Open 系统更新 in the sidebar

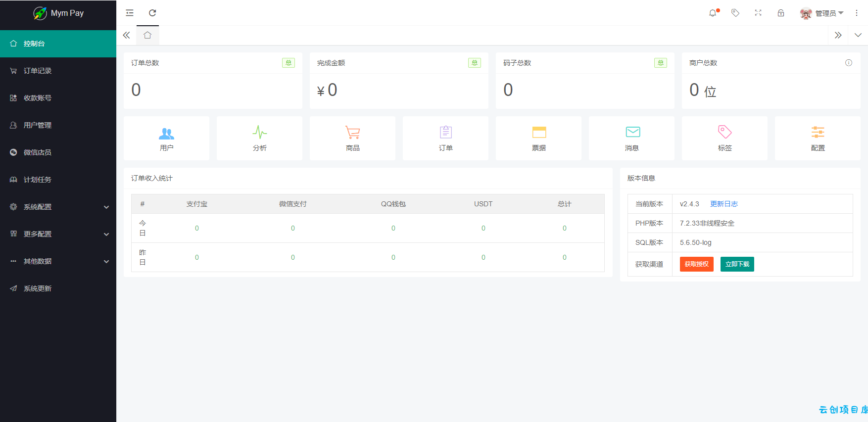click(58, 288)
